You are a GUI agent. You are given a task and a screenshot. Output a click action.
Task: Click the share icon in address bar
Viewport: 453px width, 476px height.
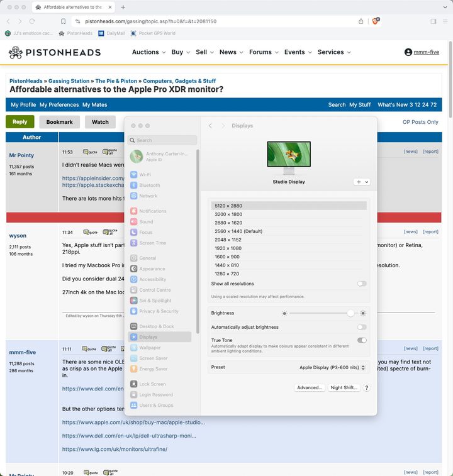pos(361,21)
